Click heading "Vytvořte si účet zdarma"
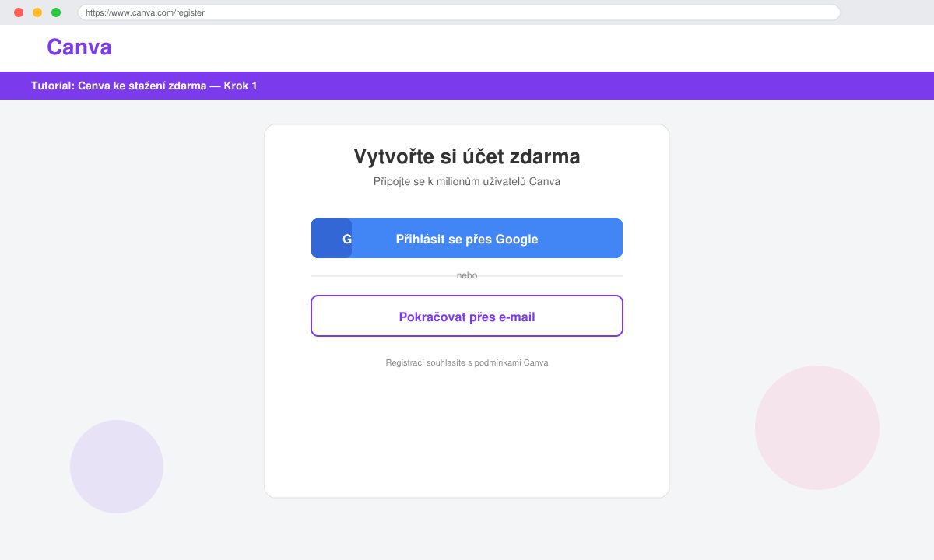Viewport: 934px width, 560px height. coord(467,156)
